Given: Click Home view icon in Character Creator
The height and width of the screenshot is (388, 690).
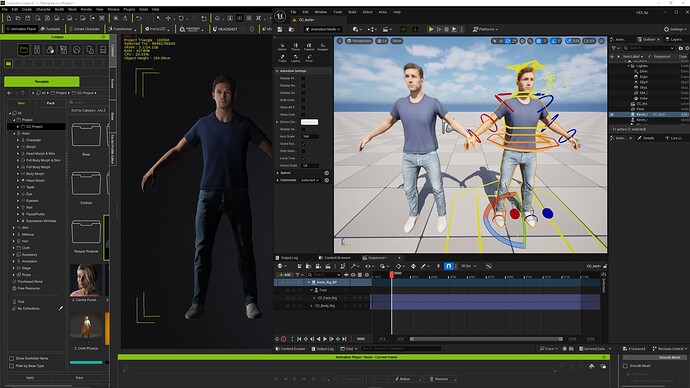Looking at the screenshot, I should pos(217,18).
